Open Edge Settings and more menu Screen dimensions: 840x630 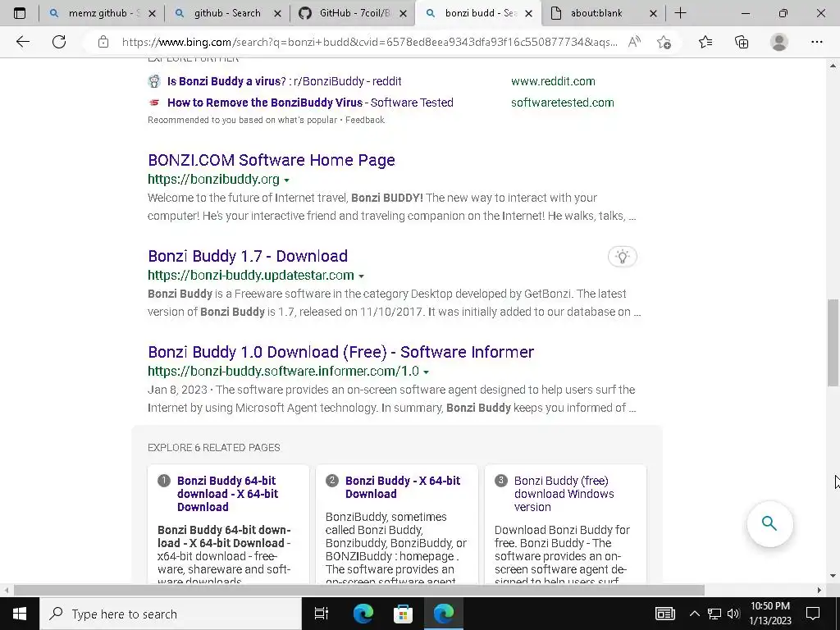[817, 42]
